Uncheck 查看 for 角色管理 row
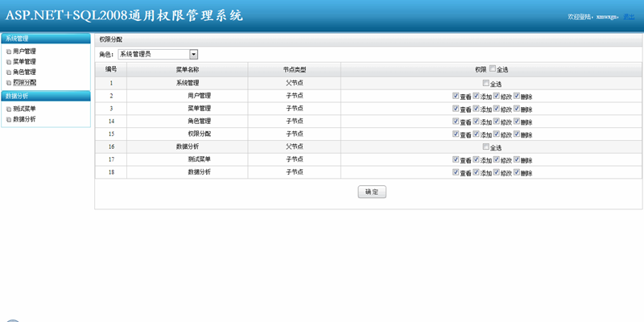 [x=456, y=122]
